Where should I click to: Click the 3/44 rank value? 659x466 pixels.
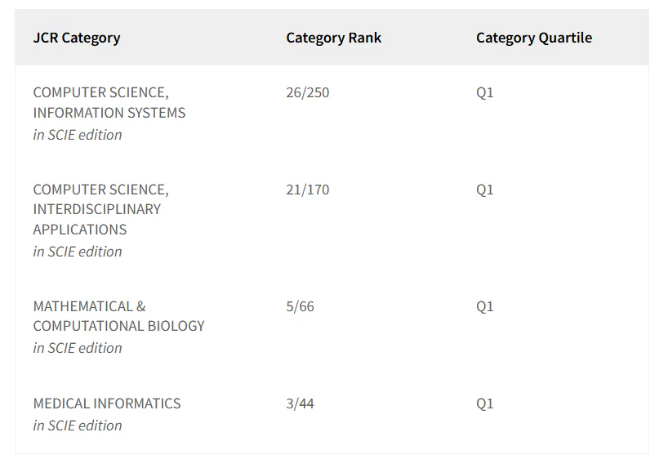(x=300, y=404)
